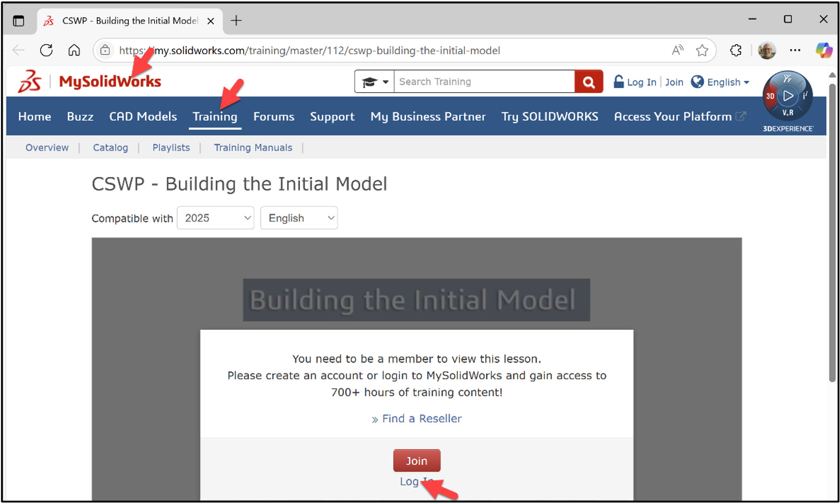Open the CAD Models menu item
This screenshot has width=840, height=504.
click(143, 116)
